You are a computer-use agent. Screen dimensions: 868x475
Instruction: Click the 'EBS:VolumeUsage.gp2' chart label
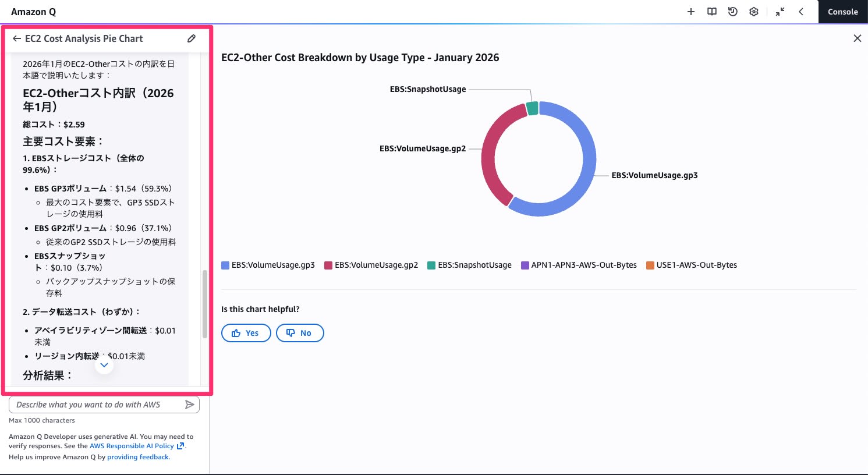423,148
